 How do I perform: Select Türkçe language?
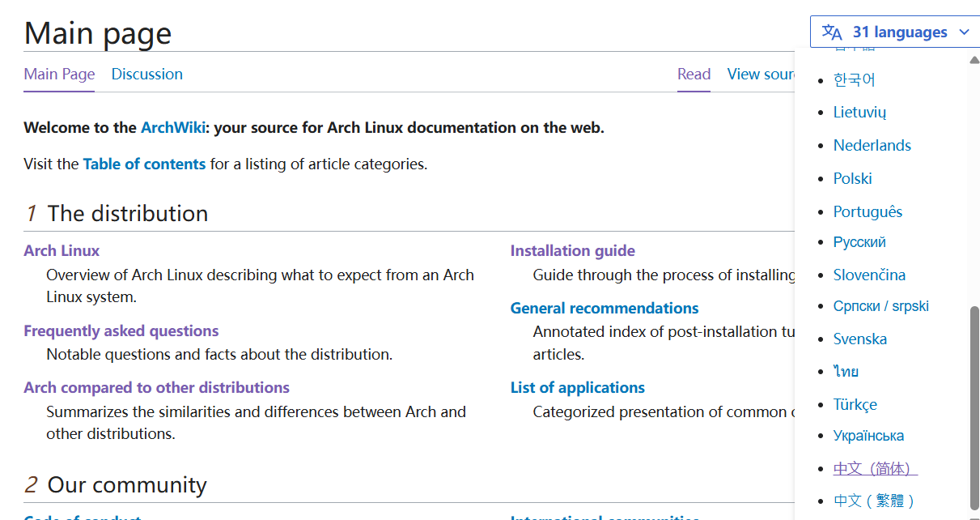855,405
